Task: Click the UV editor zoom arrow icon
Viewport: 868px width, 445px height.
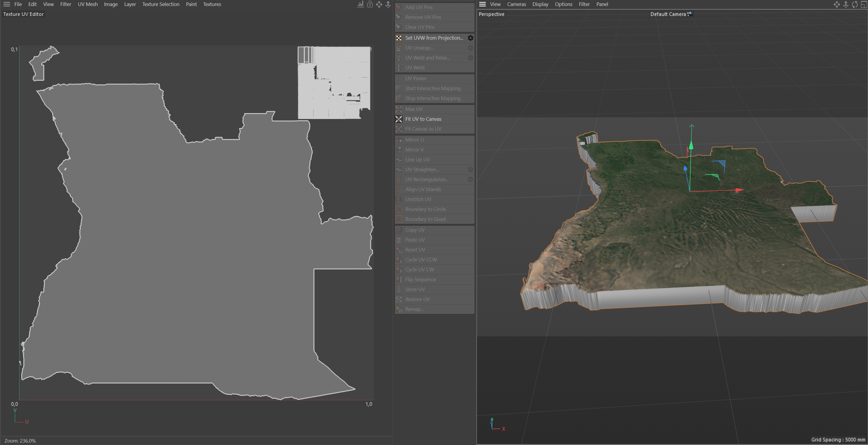Action: [388, 5]
